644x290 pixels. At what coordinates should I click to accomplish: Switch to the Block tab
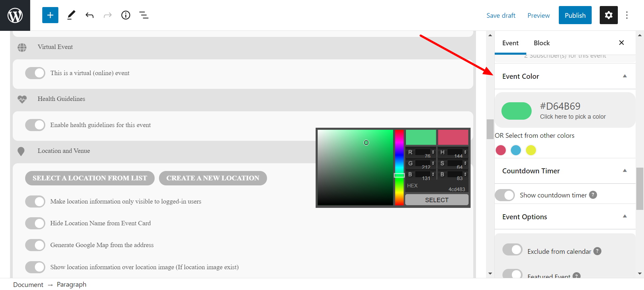(541, 43)
